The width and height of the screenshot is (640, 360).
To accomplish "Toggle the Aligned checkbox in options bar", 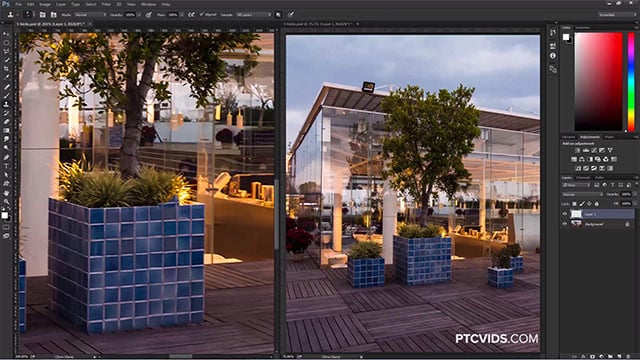I will (202, 15).
